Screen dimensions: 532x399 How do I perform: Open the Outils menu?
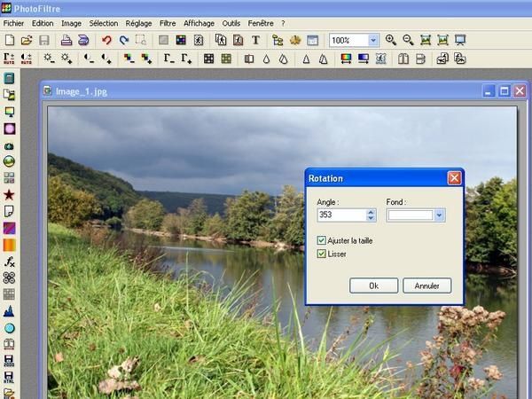point(231,23)
